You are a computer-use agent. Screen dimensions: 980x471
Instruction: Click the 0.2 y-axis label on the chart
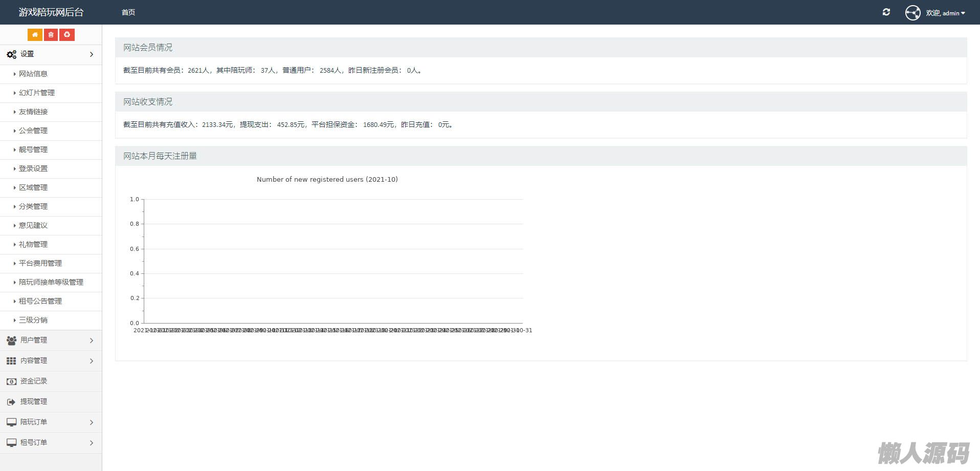[x=135, y=298]
